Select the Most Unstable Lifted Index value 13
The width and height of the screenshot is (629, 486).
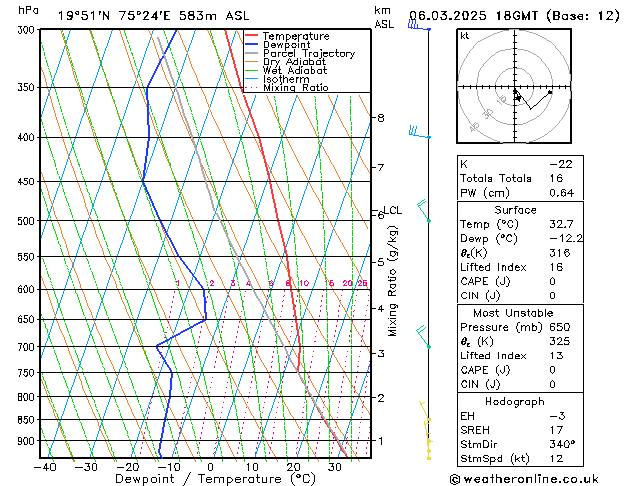pyautogui.click(x=556, y=356)
